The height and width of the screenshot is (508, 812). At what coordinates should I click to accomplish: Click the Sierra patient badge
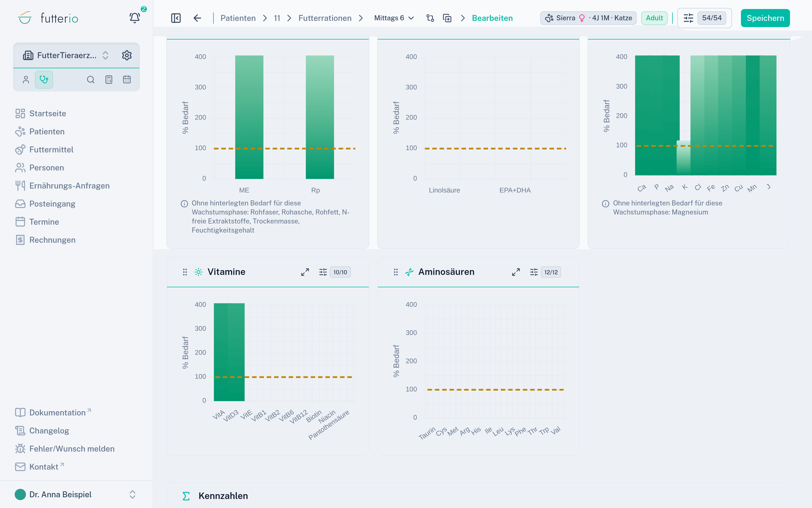(588, 18)
